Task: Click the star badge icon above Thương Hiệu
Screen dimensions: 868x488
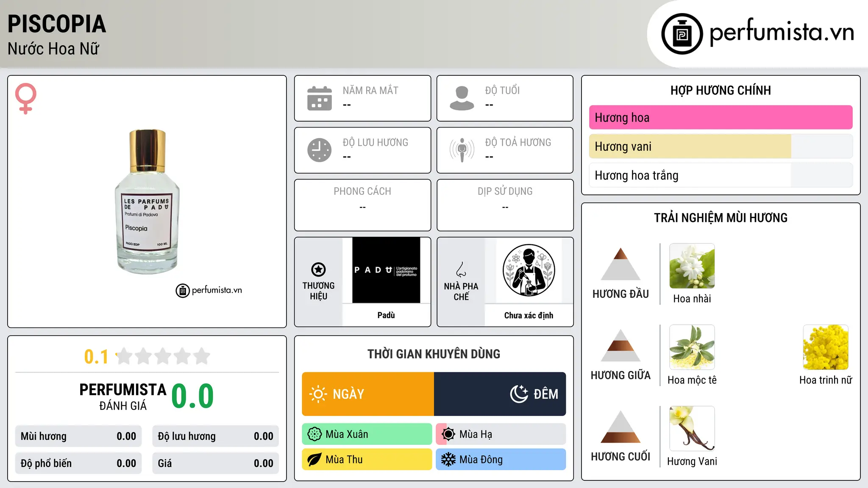Action: [x=318, y=269]
